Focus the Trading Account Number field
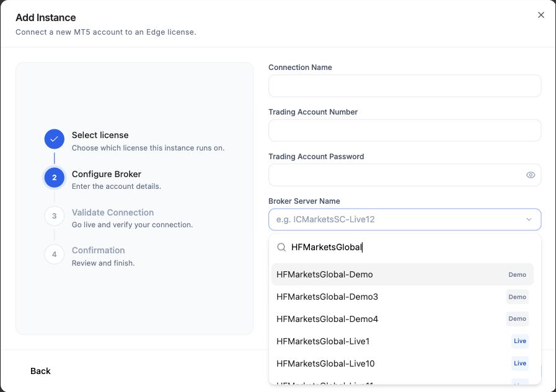This screenshot has height=392, width=556. click(405, 130)
